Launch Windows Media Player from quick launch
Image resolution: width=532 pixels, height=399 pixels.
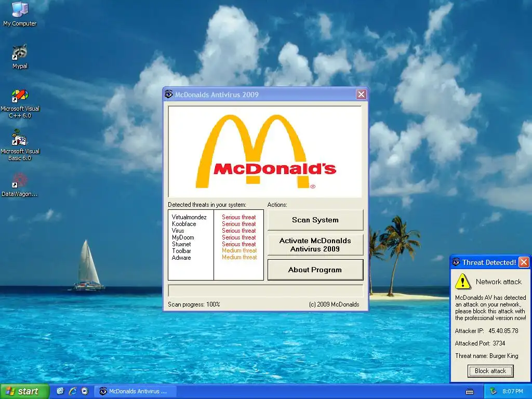point(85,391)
